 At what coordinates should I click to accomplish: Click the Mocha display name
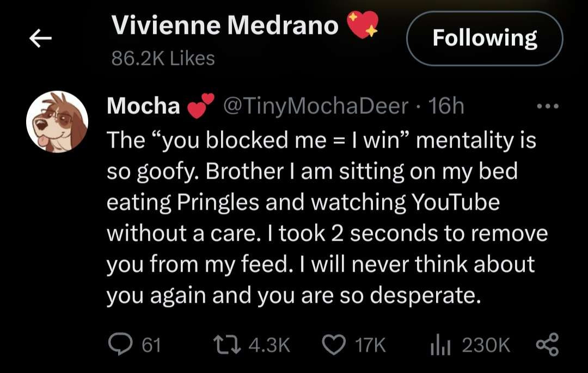click(144, 107)
